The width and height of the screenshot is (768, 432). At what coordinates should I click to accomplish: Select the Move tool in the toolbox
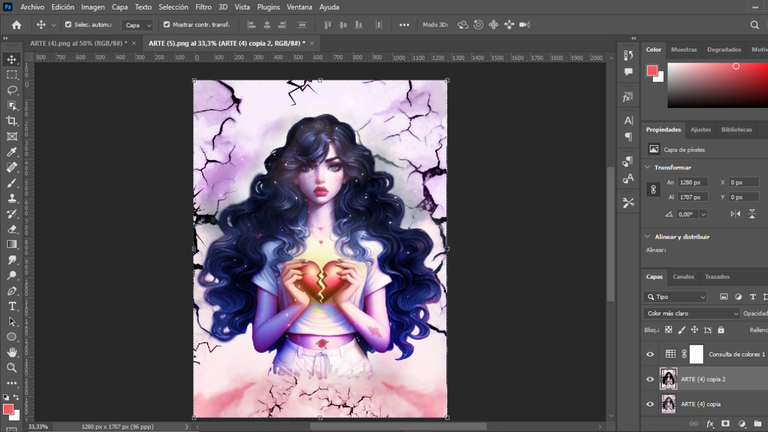tap(12, 59)
